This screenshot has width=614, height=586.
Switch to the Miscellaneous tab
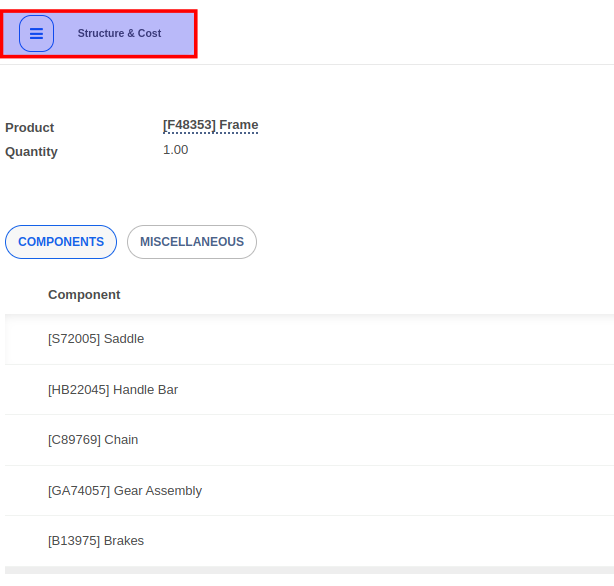pyautogui.click(x=191, y=242)
